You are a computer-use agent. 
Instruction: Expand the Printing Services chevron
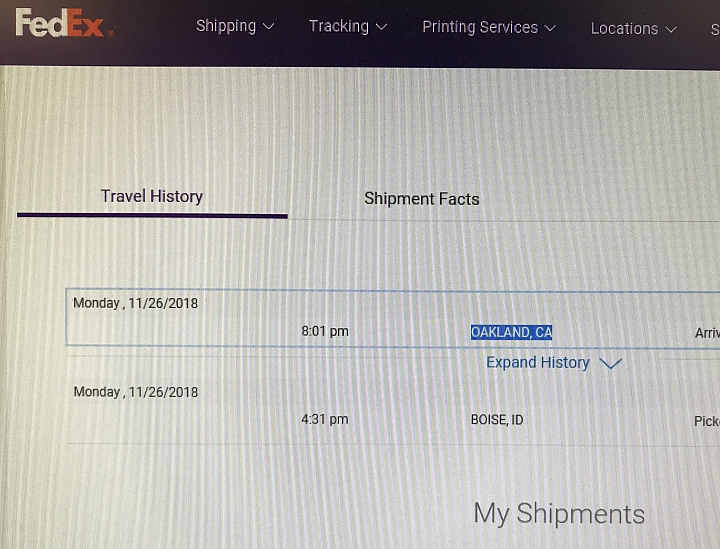[550, 28]
